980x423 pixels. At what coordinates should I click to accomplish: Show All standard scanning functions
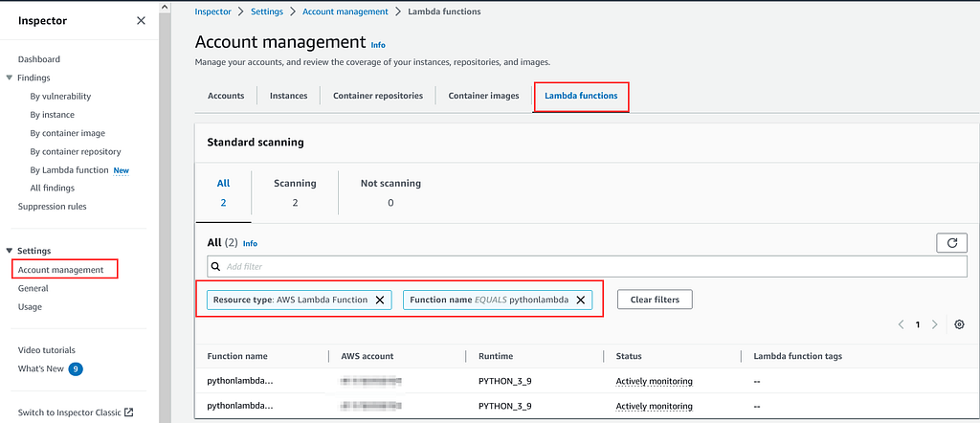click(x=223, y=192)
